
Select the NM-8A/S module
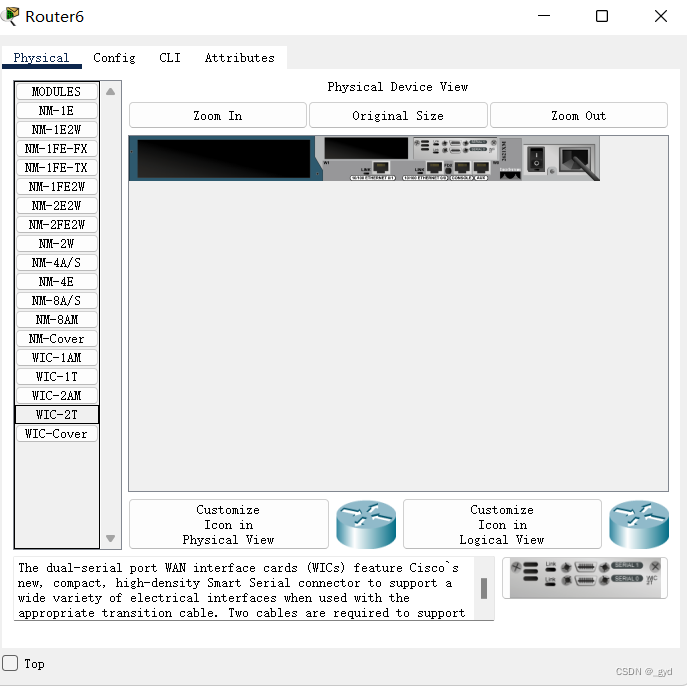(x=57, y=301)
